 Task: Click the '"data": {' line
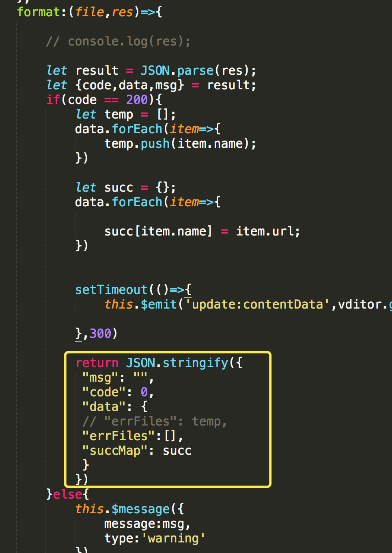(115, 407)
